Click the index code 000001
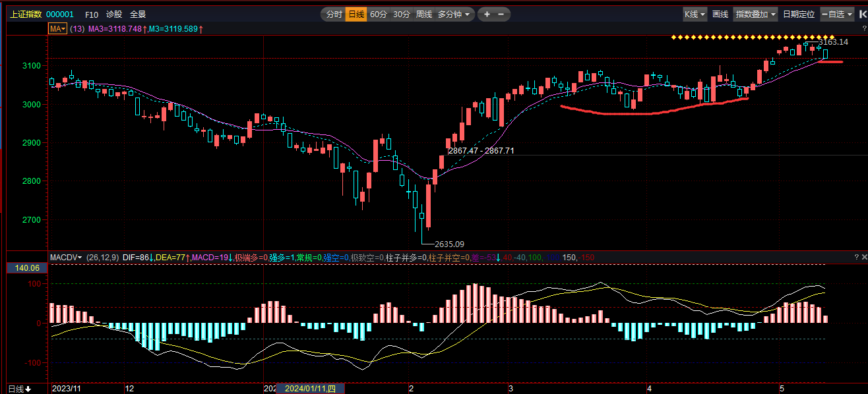Screen dimensions: 868x394 pyautogui.click(x=60, y=14)
